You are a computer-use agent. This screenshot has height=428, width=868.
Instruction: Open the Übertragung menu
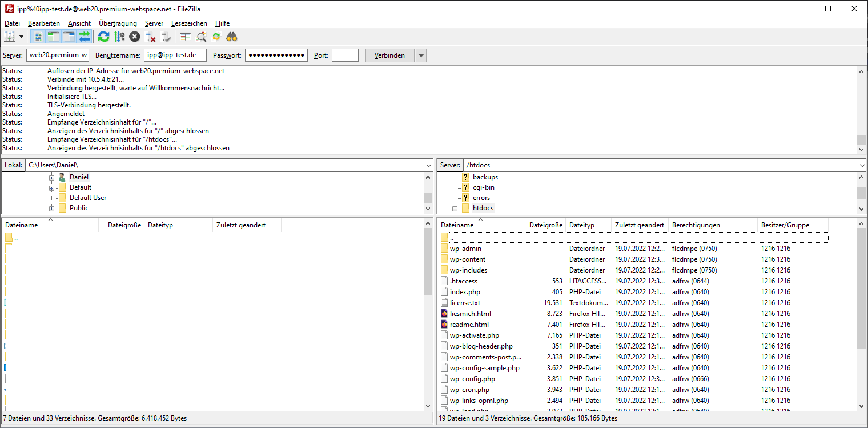pyautogui.click(x=118, y=23)
